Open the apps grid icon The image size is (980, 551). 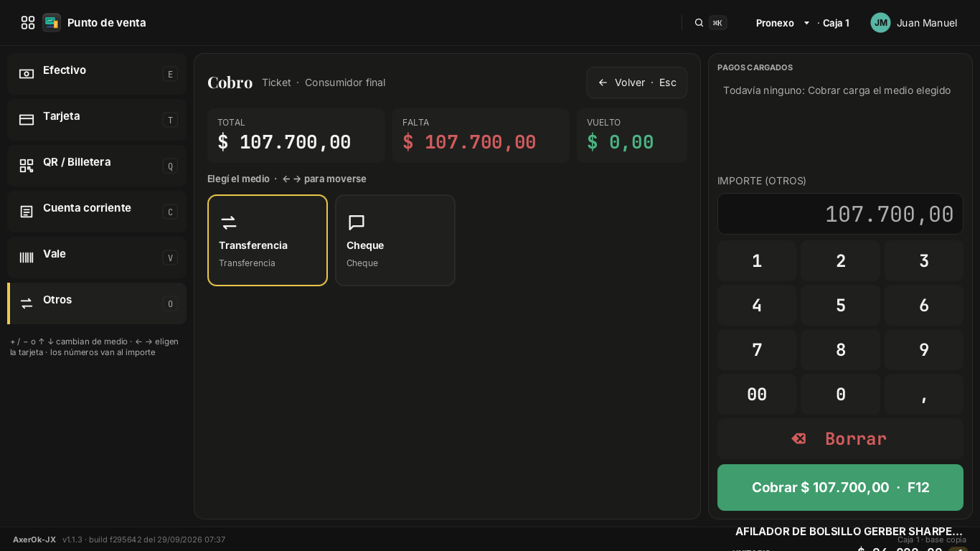pyautogui.click(x=28, y=23)
